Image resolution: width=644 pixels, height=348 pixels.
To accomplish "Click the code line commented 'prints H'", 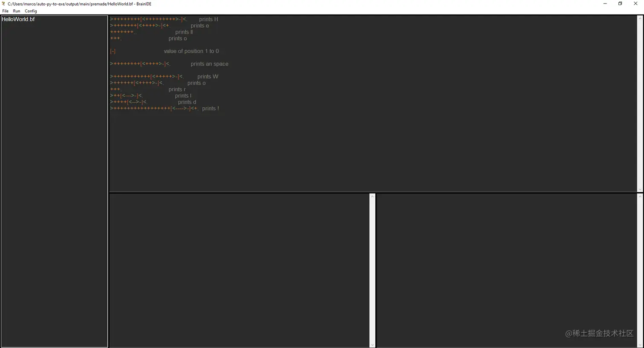I will tap(164, 19).
